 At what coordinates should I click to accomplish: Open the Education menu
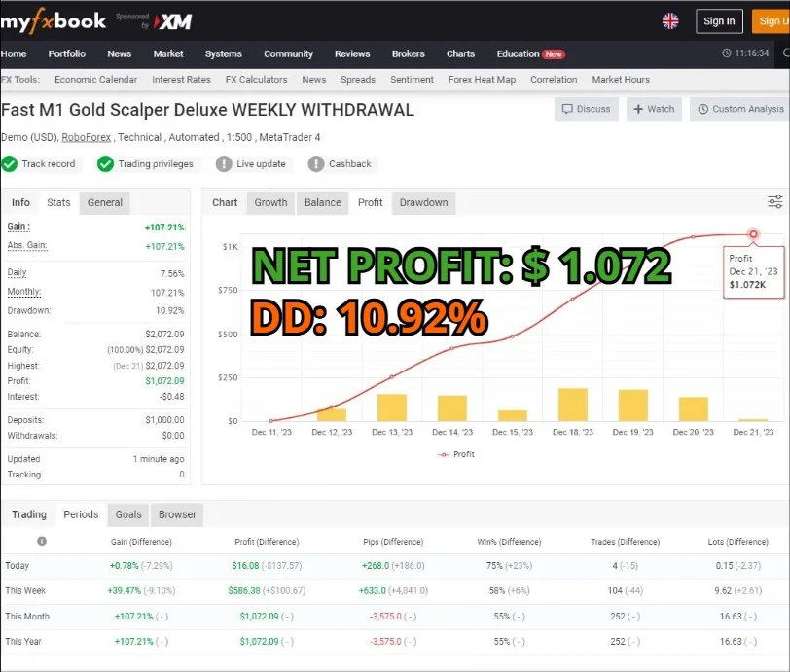(518, 53)
